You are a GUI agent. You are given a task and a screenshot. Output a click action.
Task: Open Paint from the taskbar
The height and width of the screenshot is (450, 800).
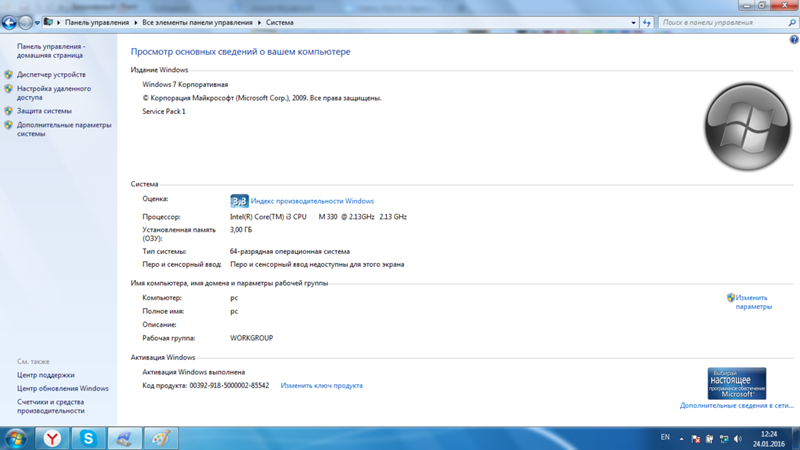tap(161, 438)
